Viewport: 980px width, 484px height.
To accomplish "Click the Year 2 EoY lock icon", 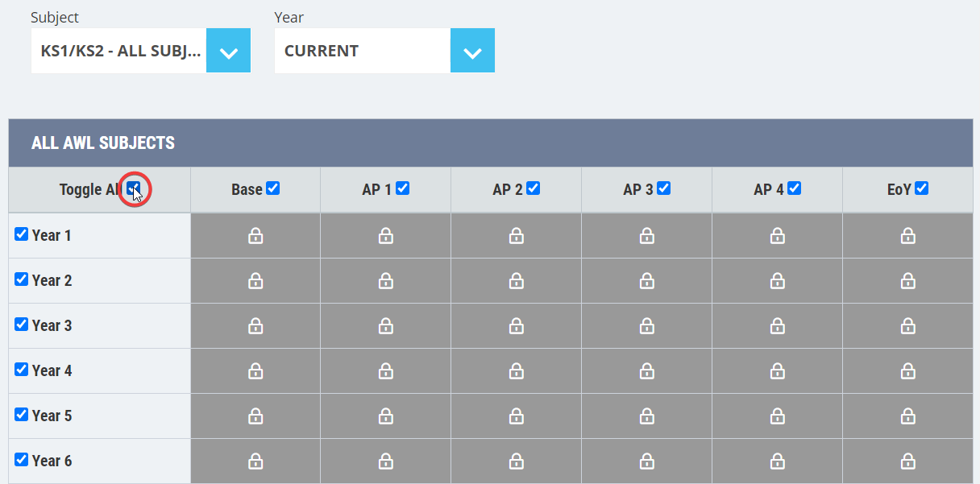I will coord(908,280).
